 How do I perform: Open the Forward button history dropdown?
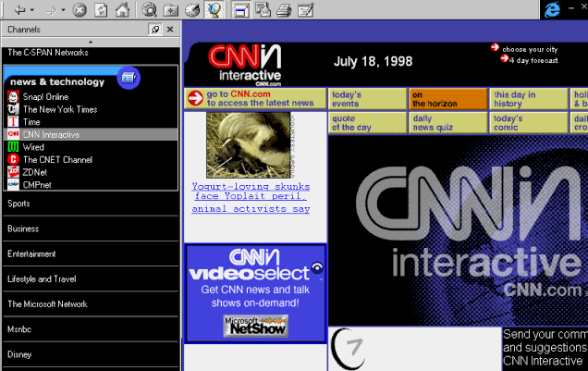coord(64,10)
